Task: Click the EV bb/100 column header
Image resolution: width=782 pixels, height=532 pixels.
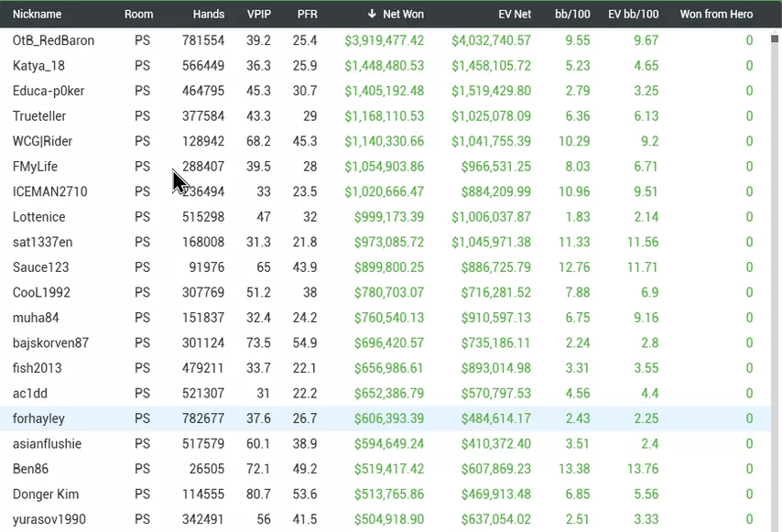Action: coord(633,14)
